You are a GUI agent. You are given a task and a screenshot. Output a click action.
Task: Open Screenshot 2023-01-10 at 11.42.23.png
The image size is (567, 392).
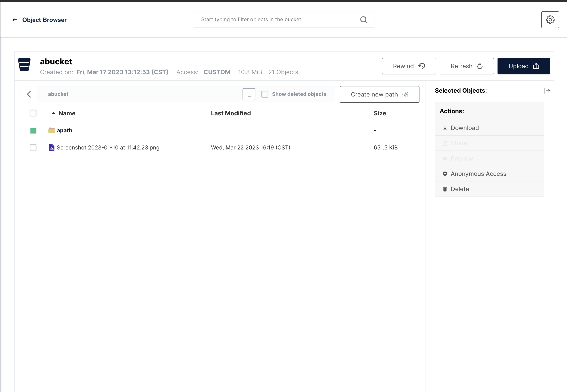pos(108,148)
